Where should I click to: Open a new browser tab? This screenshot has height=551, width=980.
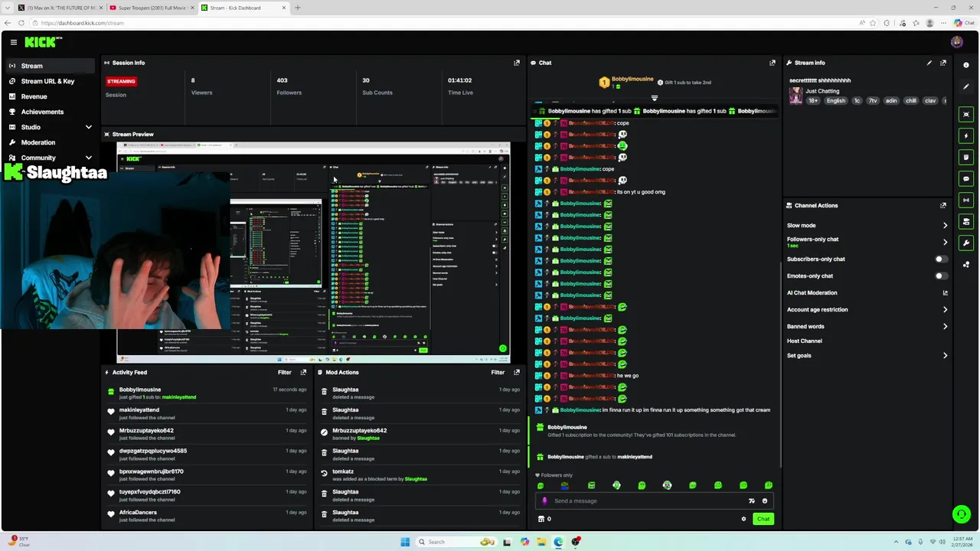pyautogui.click(x=298, y=8)
